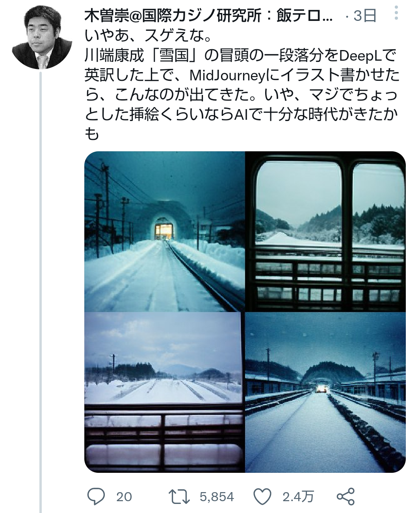Click the like count 2.4万
Image resolution: width=420 pixels, height=513 pixels.
pyautogui.click(x=298, y=497)
